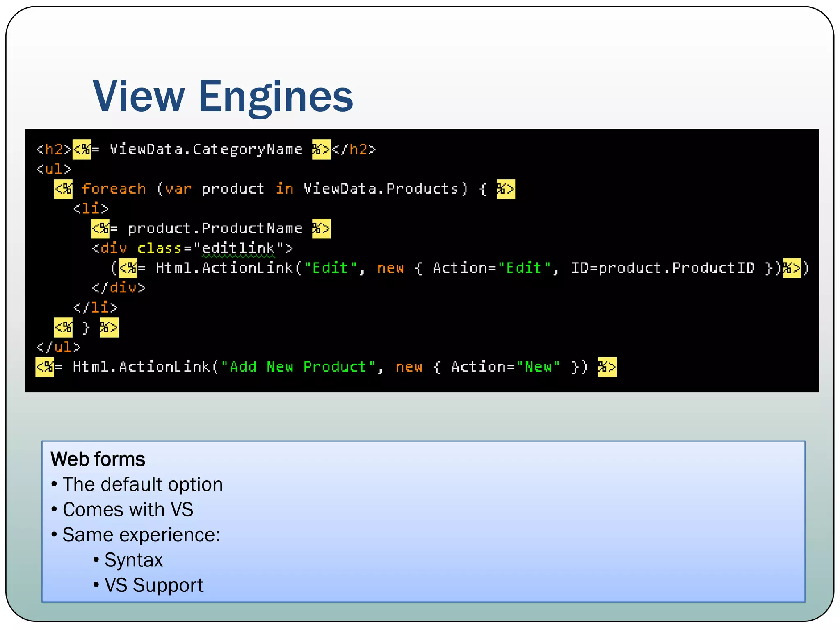Click 'product.ProductName' code expression
The width and height of the screenshot is (840, 630).
click(x=215, y=228)
